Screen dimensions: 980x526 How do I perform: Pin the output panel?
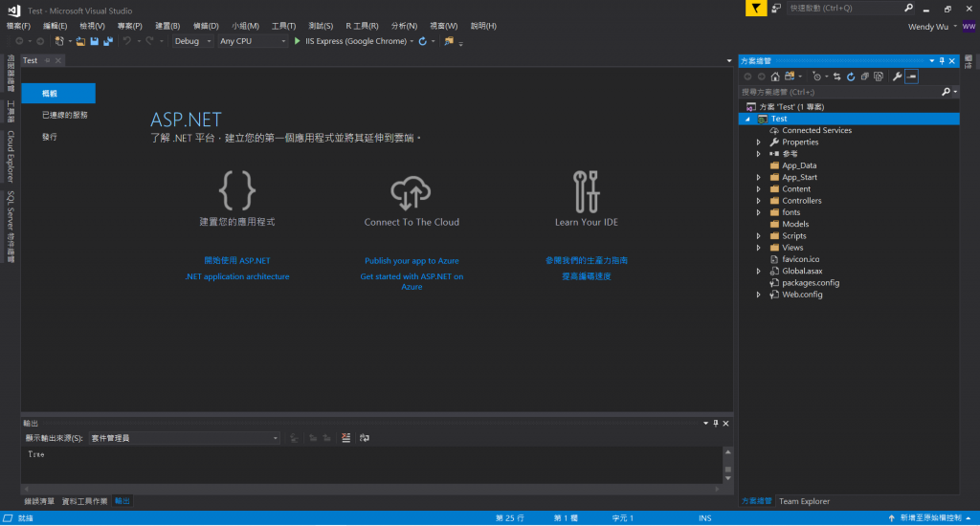pyautogui.click(x=716, y=423)
